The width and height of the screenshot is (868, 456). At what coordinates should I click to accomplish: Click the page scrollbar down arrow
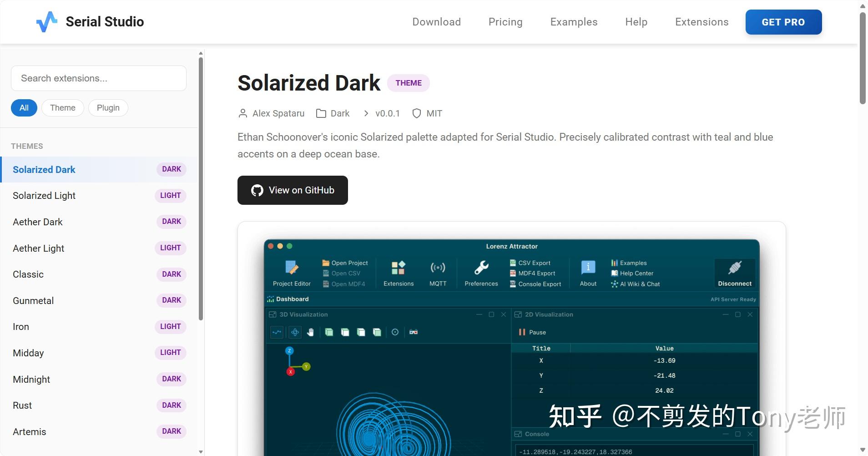click(x=863, y=450)
